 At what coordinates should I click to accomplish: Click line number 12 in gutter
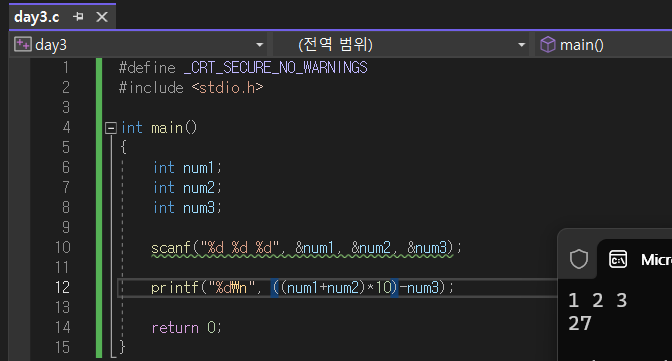point(63,287)
